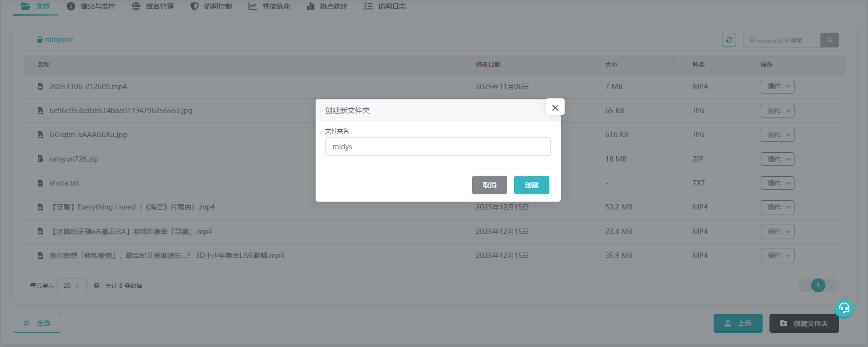Click file icon beside 20251106-212609.mp4

[x=40, y=87]
